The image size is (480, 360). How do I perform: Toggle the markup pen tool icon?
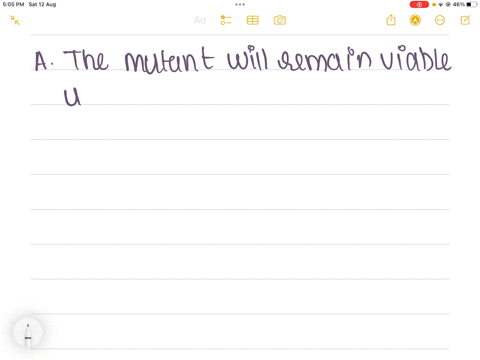[415, 20]
